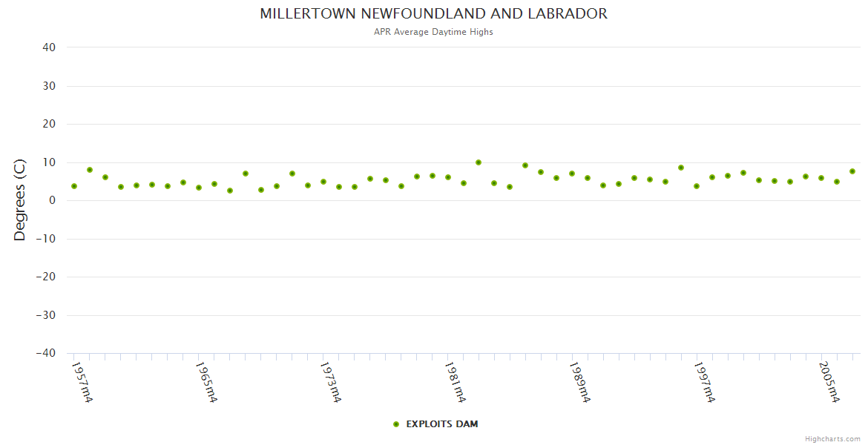The width and height of the screenshot is (868, 445).
Task: Click the 40 label on the y-axis
Action: pyautogui.click(x=50, y=47)
